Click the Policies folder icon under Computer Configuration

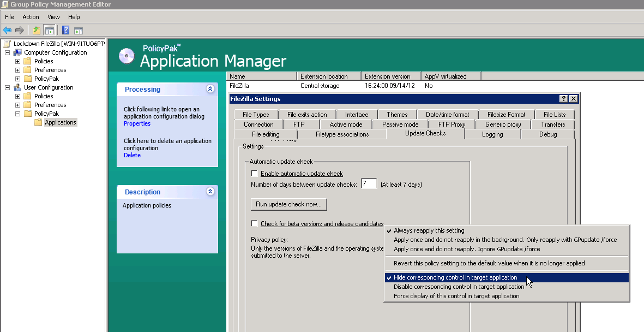(27, 61)
